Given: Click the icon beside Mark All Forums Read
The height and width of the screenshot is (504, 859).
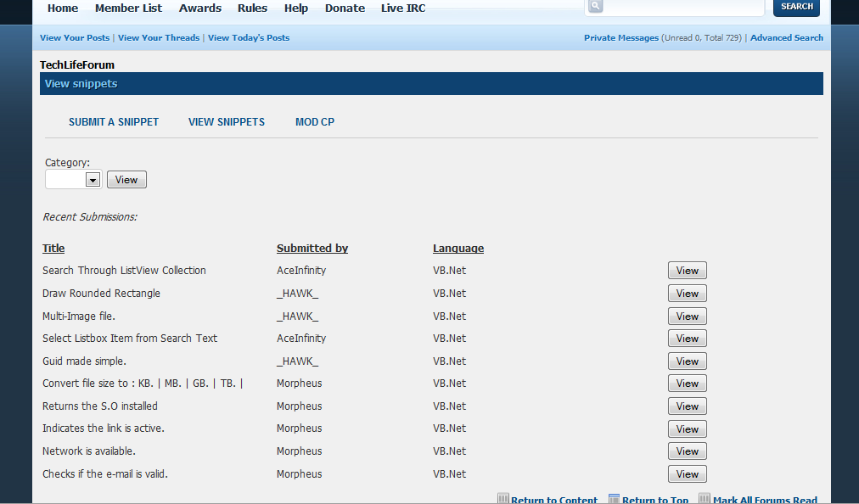Looking at the screenshot, I should pos(705,499).
